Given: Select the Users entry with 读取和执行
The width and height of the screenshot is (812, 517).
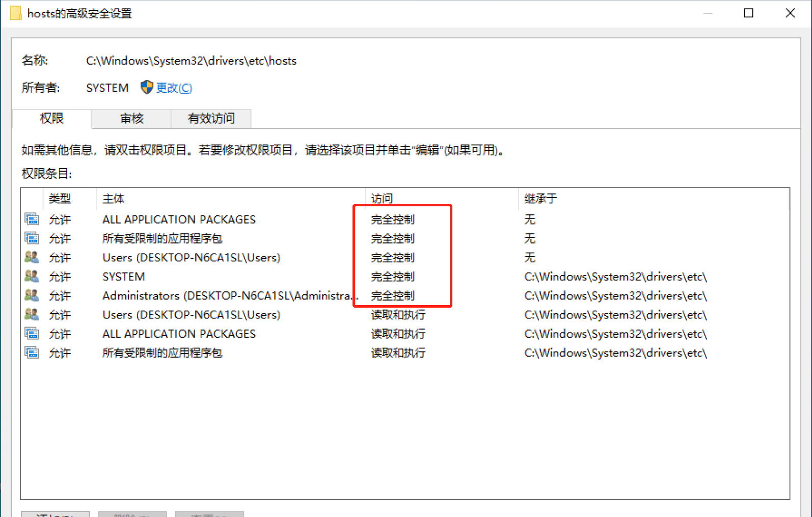Looking at the screenshot, I should (405, 315).
